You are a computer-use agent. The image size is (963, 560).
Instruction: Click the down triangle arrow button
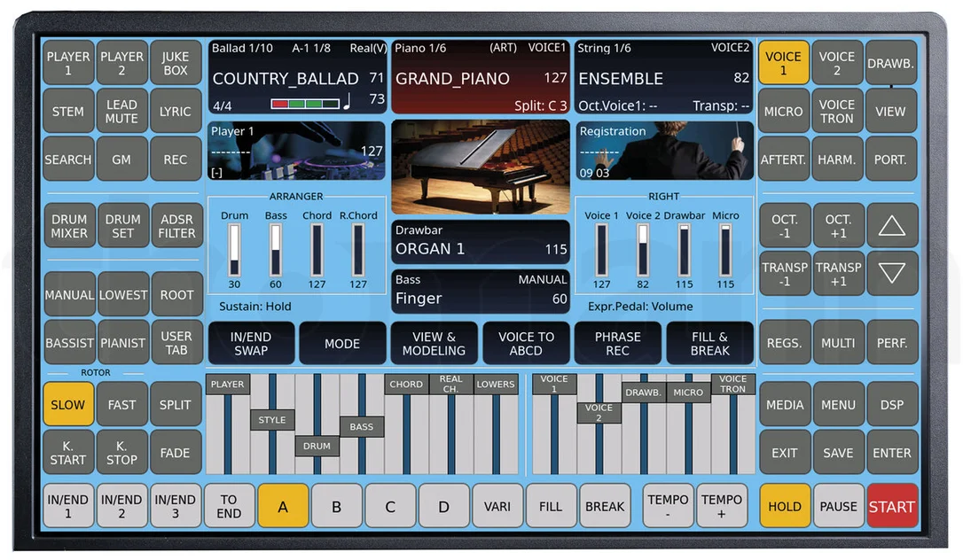coord(892,274)
